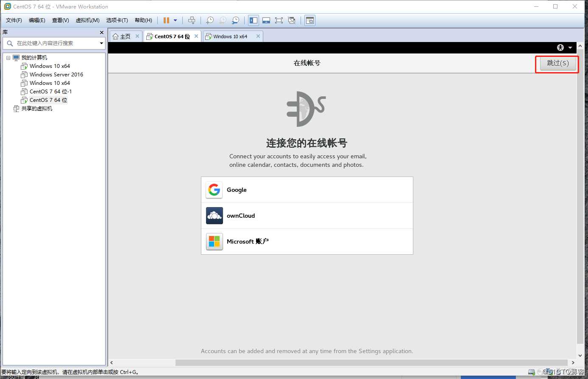The width and height of the screenshot is (588, 379).
Task: Open the 选项卡(T) menu
Action: (x=117, y=20)
